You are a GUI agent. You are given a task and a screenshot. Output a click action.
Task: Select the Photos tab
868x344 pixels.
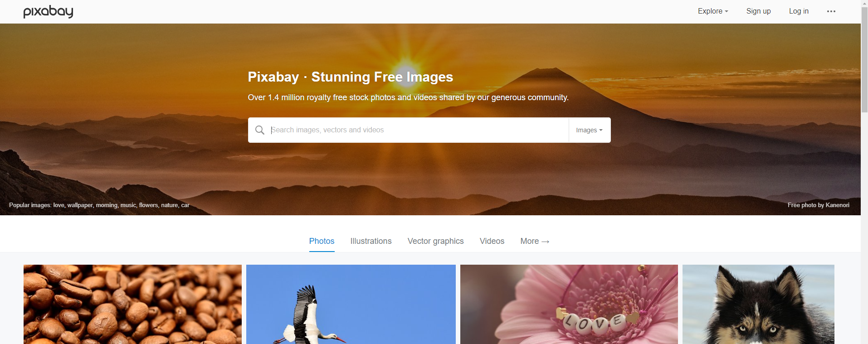(x=322, y=241)
